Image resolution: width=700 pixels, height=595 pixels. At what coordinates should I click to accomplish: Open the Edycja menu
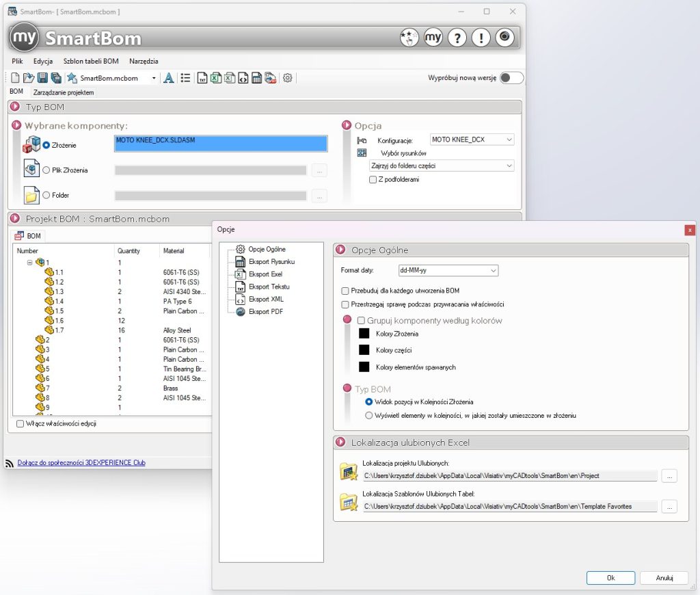pos(43,61)
